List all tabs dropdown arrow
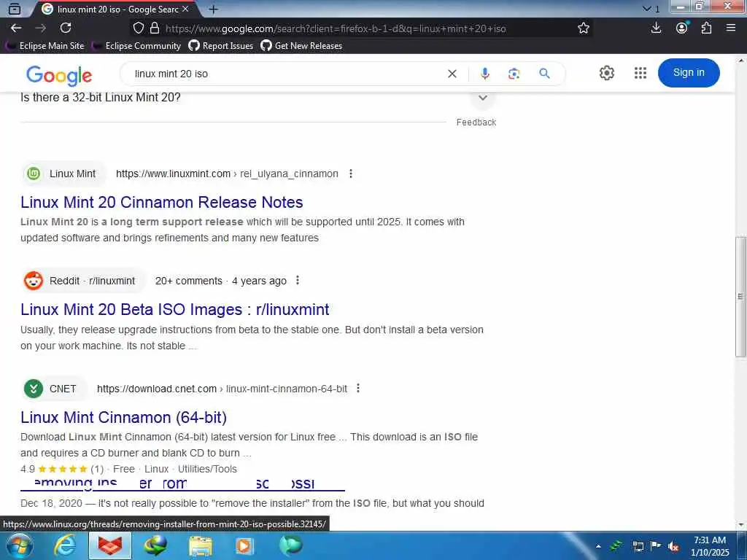747x560 pixels. tap(646, 9)
